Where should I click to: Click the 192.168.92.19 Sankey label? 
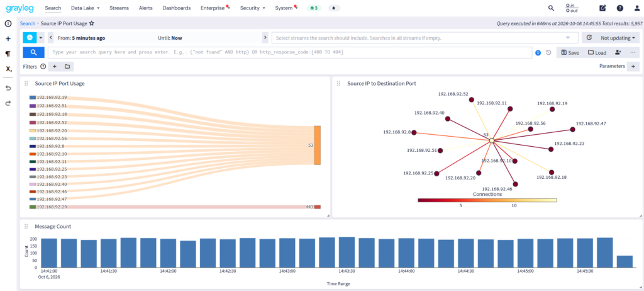(52, 98)
